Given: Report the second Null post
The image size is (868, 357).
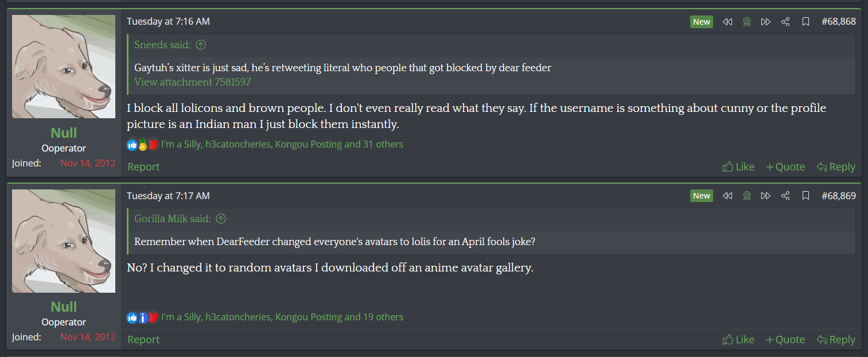Looking at the screenshot, I should (x=143, y=340).
